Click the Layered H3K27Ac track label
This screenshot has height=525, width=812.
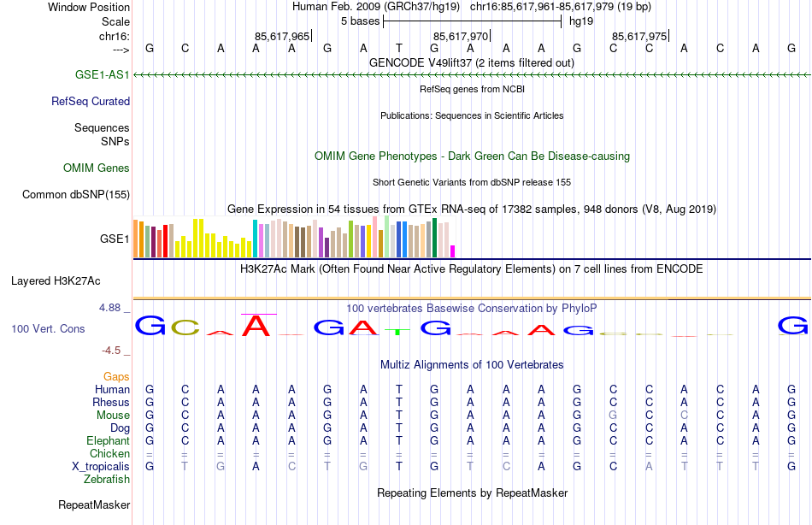[x=56, y=281]
